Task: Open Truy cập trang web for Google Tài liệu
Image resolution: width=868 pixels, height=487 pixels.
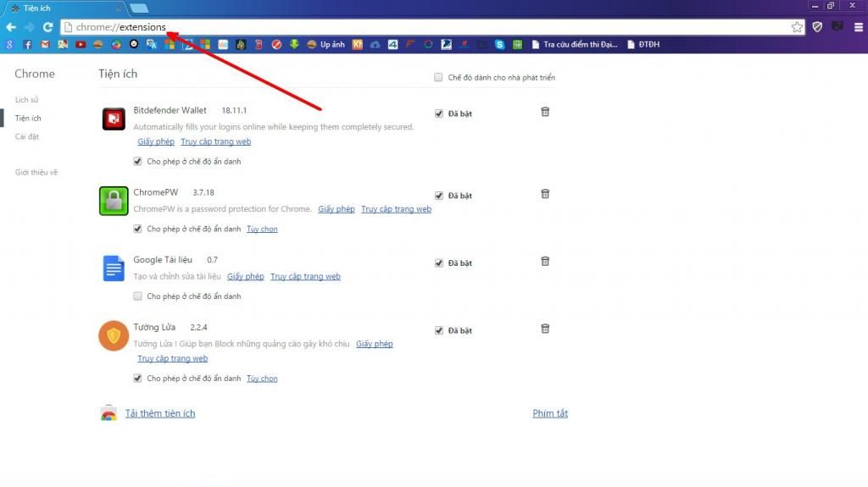Action: [305, 277]
